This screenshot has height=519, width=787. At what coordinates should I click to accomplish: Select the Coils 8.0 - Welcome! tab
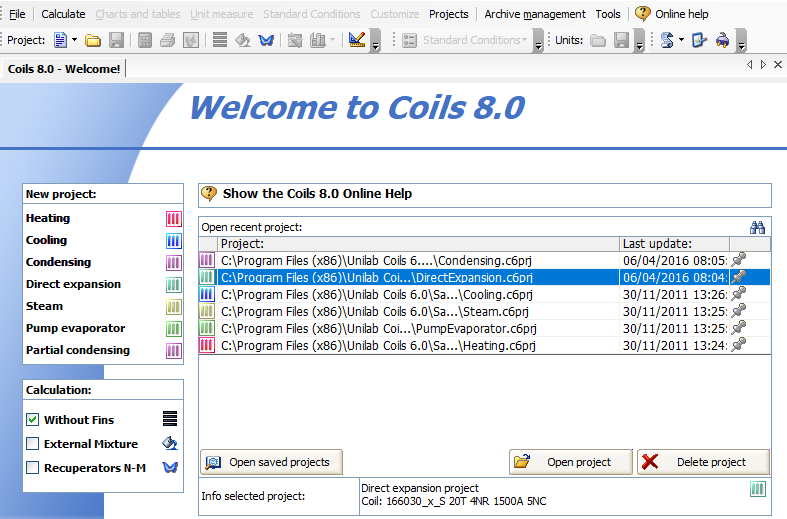pyautogui.click(x=64, y=69)
